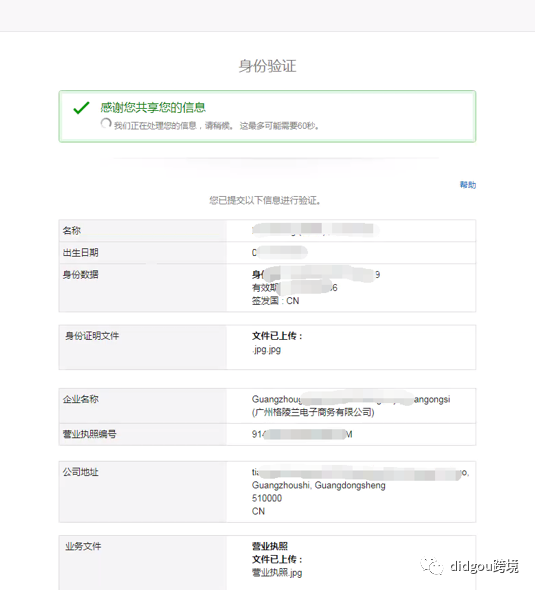This screenshot has height=590, width=535.
Task: Click the loading spinner icon
Action: click(x=106, y=123)
